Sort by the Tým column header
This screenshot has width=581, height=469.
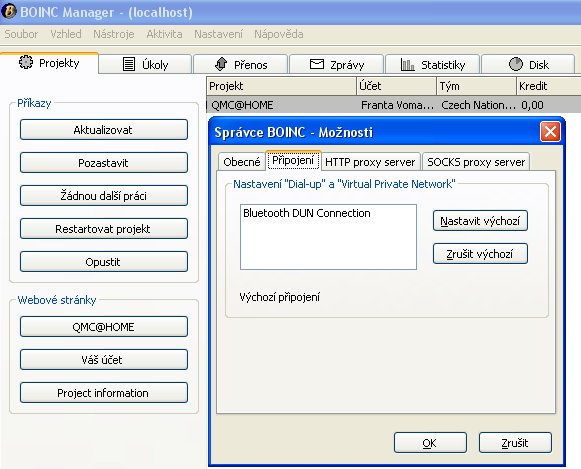point(477,86)
